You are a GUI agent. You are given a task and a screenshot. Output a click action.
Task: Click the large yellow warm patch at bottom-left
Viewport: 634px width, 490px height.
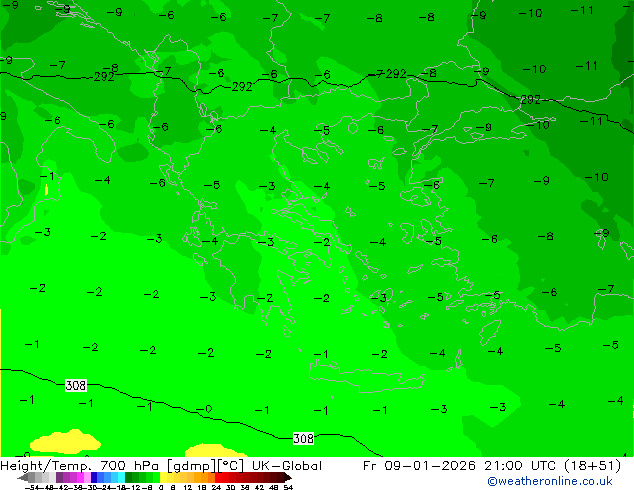(x=66, y=441)
